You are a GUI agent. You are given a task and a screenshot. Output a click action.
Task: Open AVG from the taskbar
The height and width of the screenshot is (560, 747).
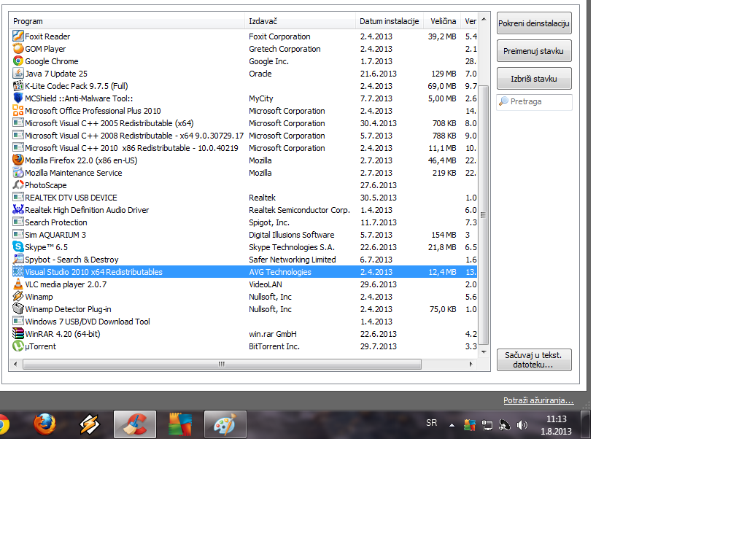pos(180,424)
